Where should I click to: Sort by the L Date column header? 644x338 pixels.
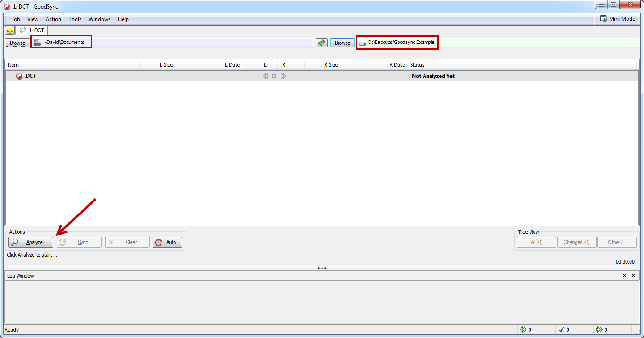point(209,65)
